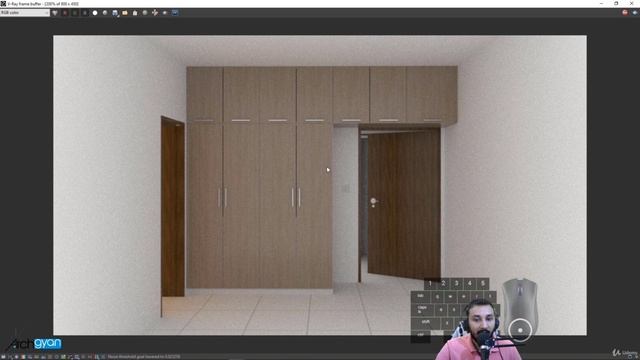
Task: Save the rendered image with disk icon
Action: (x=115, y=13)
